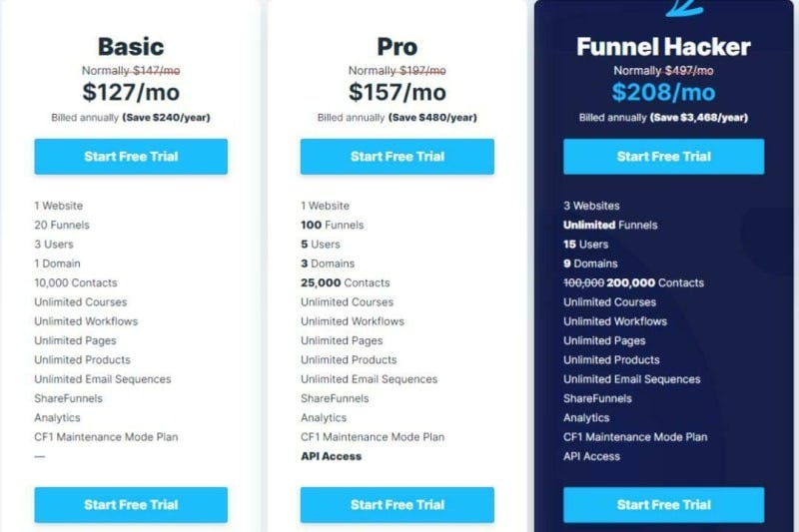This screenshot has height=532, width=799.
Task: Click API Access in the Pro feature list
Action: (332, 456)
